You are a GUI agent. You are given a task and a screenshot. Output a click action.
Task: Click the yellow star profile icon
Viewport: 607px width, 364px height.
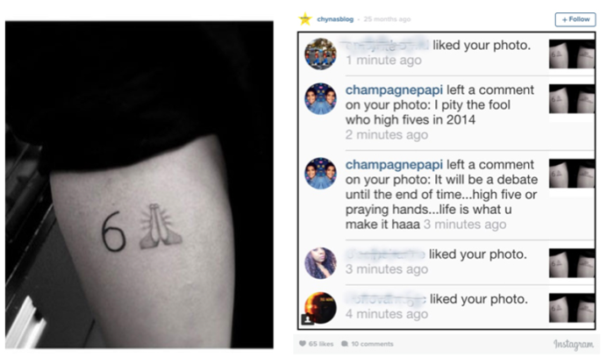coord(305,19)
